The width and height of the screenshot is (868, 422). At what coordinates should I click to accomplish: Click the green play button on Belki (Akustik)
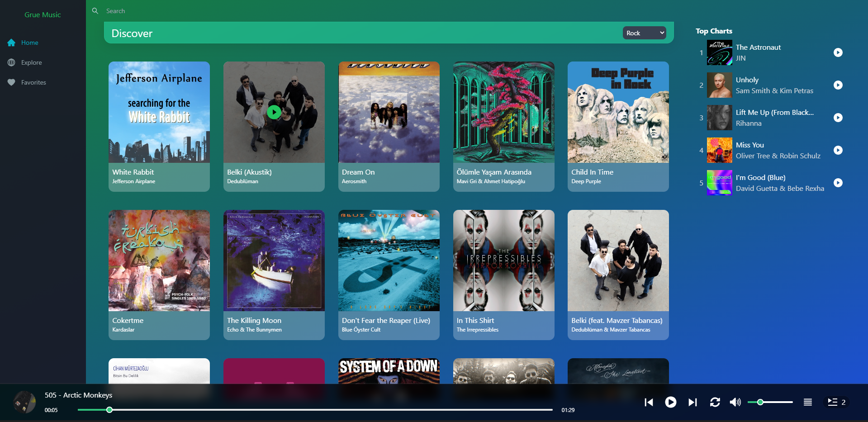(x=274, y=112)
